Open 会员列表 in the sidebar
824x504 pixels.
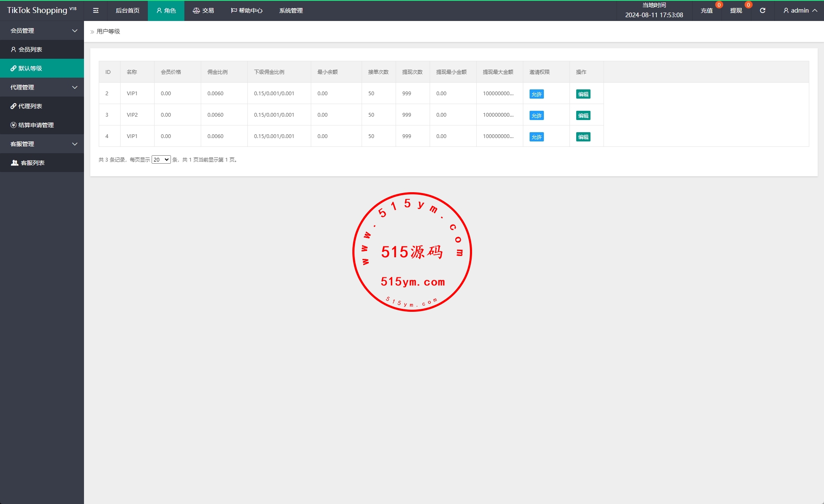[x=30, y=50]
